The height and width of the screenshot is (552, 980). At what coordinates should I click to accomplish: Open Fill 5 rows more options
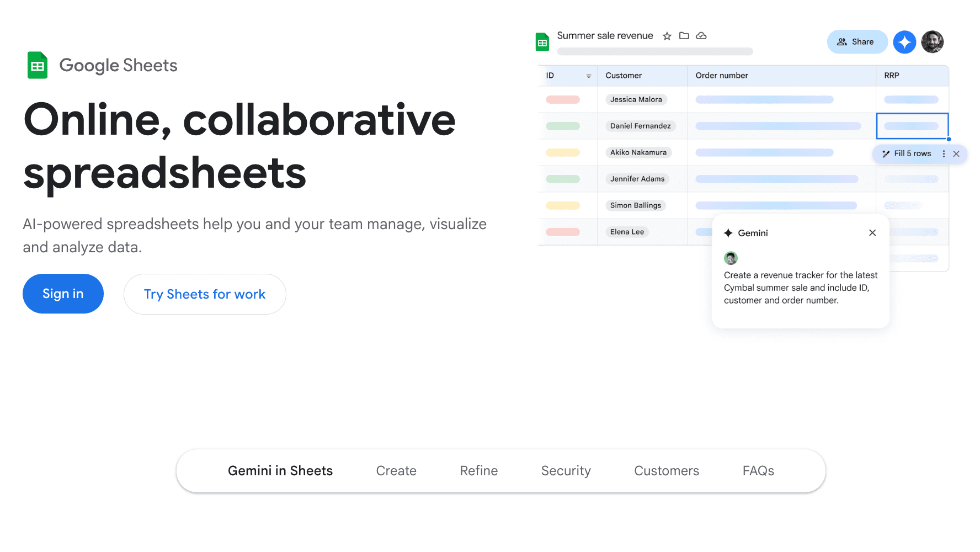(x=944, y=154)
